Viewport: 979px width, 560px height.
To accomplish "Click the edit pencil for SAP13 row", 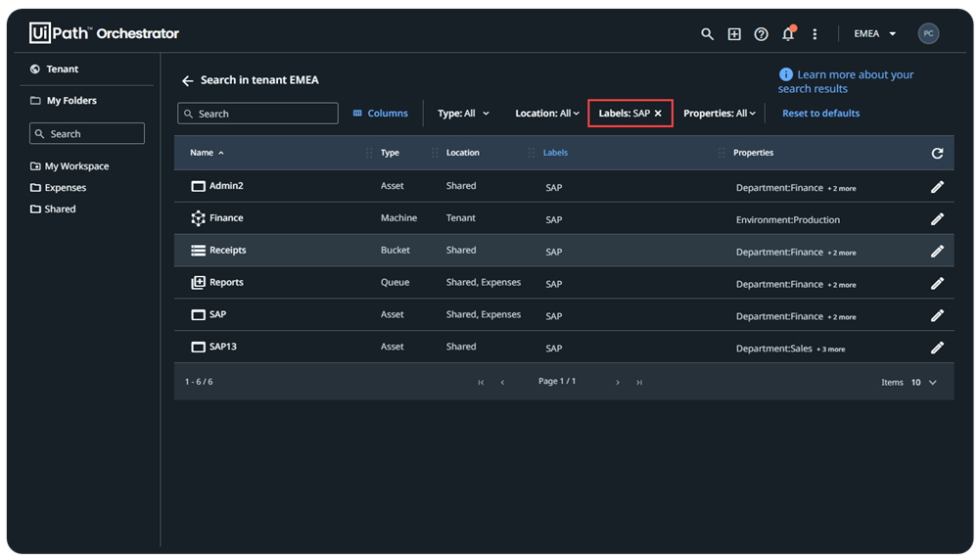I will [x=937, y=348].
